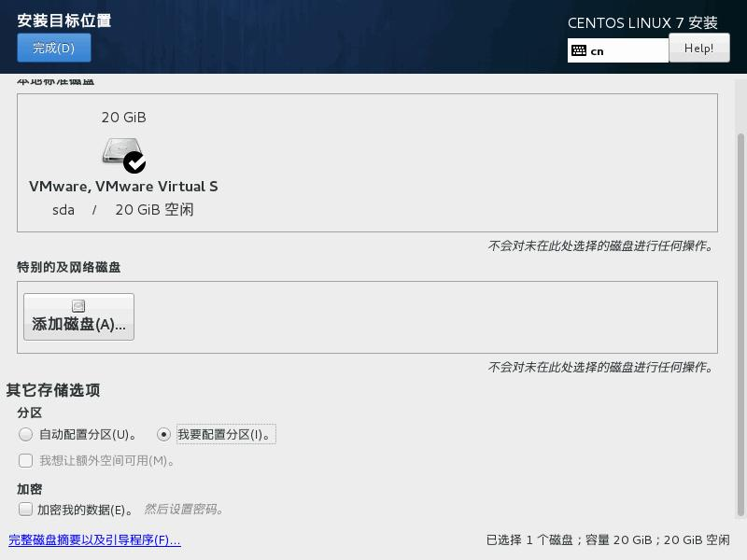Select the sda 20 GiB disk label
Screen dimensions: 747x560
(123, 209)
